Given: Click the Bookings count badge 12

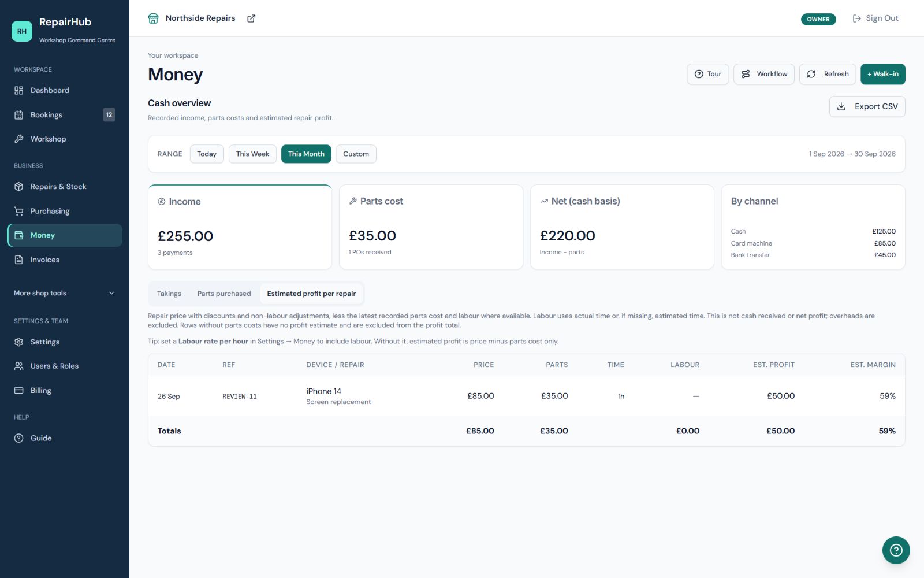Looking at the screenshot, I should [109, 115].
